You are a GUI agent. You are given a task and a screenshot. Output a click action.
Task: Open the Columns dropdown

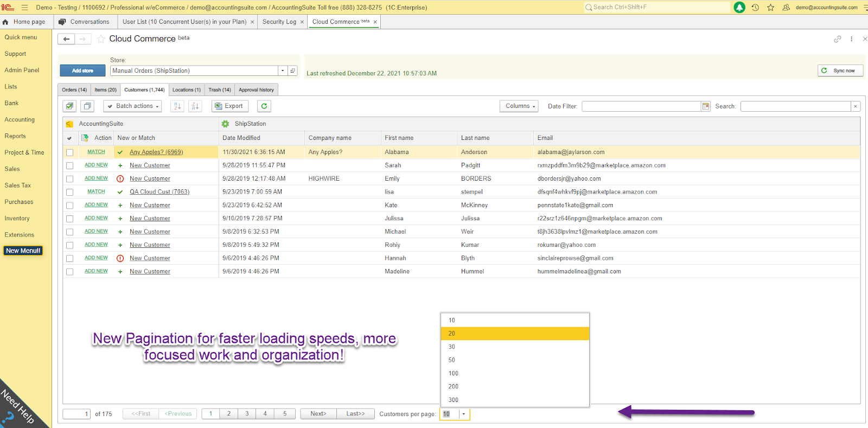519,106
